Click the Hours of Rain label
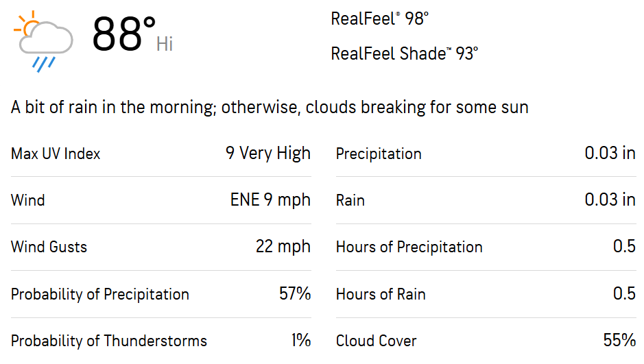The width and height of the screenshot is (644, 364). (381, 294)
